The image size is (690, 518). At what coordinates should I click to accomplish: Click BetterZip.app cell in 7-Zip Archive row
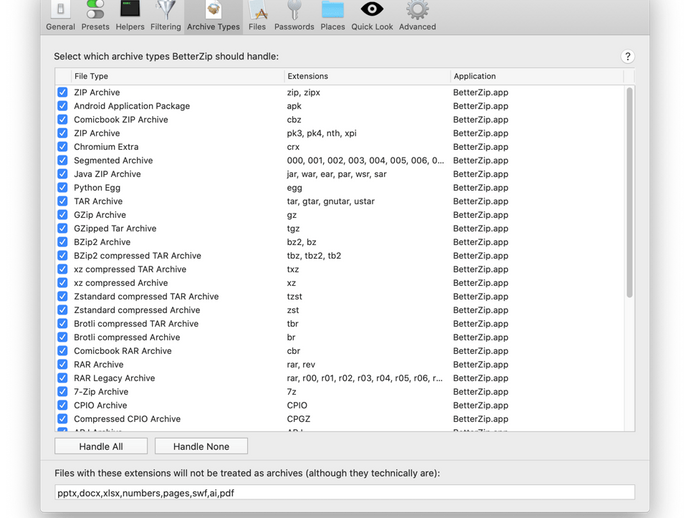[481, 392]
